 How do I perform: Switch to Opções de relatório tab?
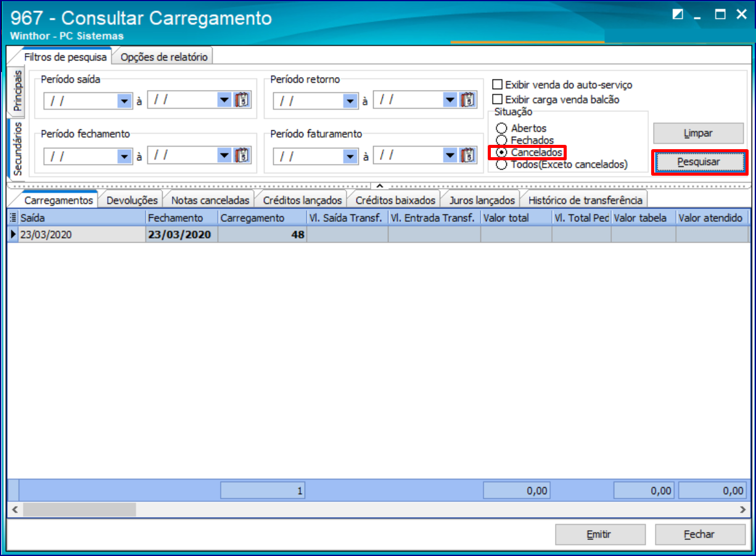click(x=164, y=57)
